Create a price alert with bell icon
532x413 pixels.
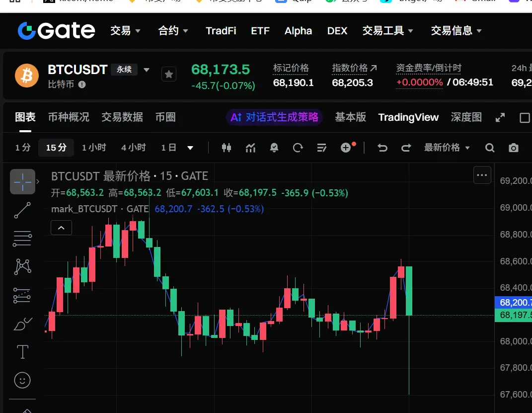tap(274, 148)
